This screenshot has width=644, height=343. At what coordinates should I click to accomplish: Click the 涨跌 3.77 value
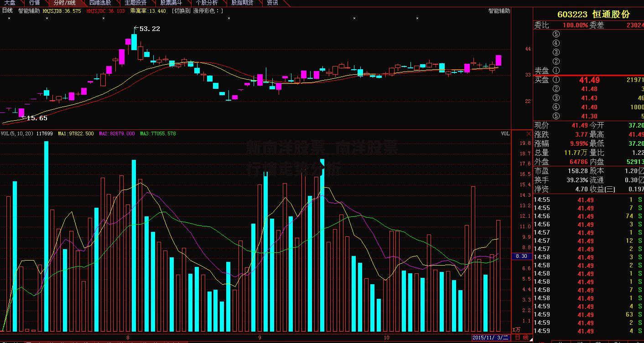(581, 134)
